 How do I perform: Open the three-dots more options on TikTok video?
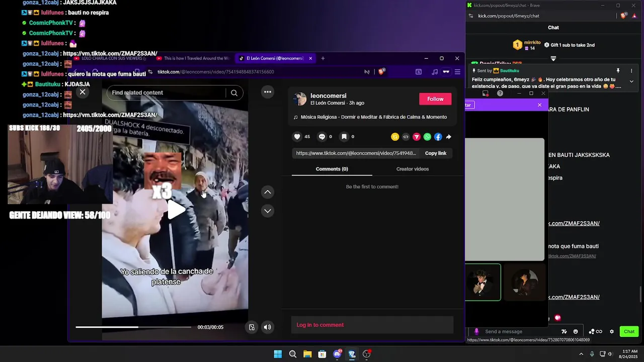point(268,92)
